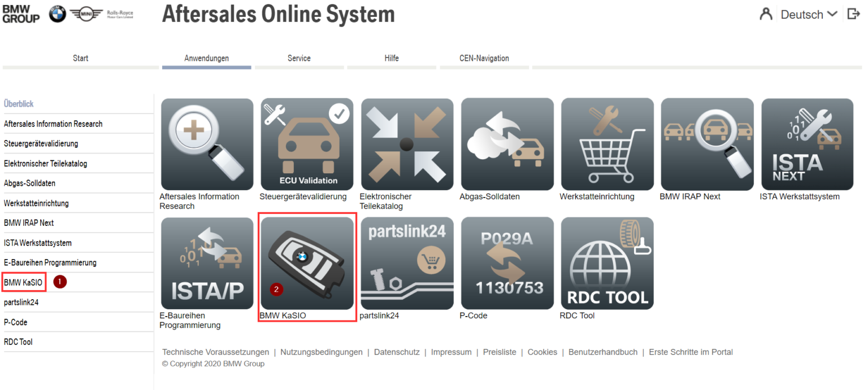The width and height of the screenshot is (868, 390).
Task: Log out using the exit icon
Action: pos(853,14)
